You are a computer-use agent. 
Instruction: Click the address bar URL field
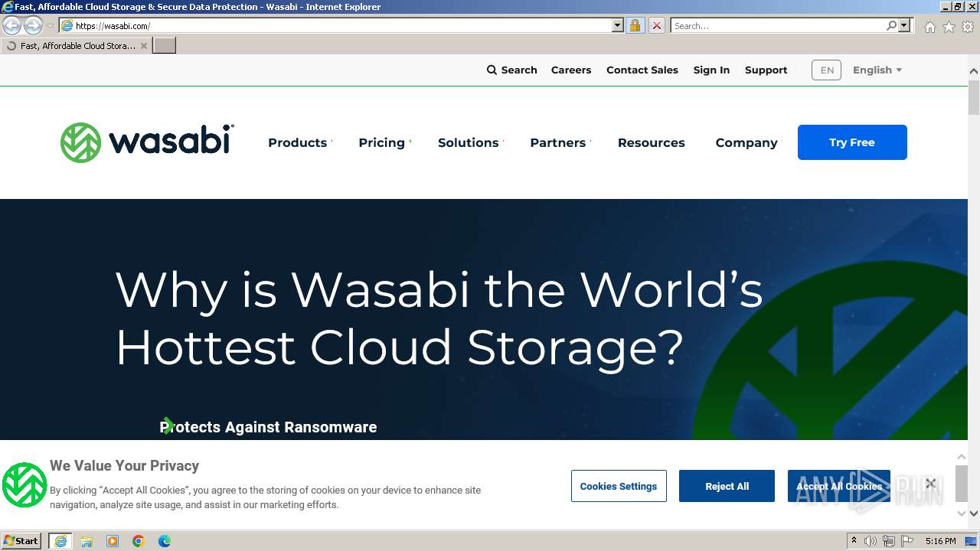click(342, 25)
